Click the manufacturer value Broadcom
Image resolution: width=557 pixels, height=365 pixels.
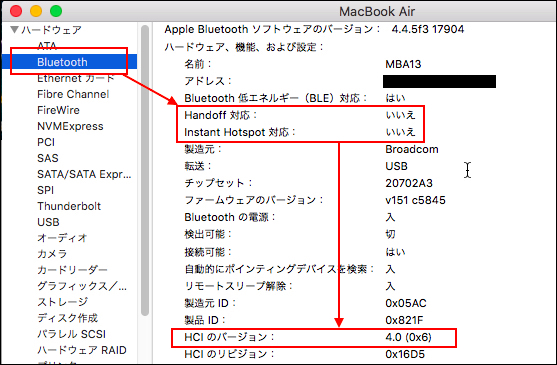tap(412, 149)
